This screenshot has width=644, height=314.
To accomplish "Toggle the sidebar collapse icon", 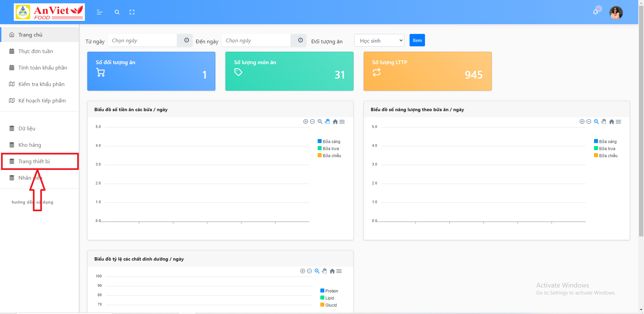I will [100, 12].
